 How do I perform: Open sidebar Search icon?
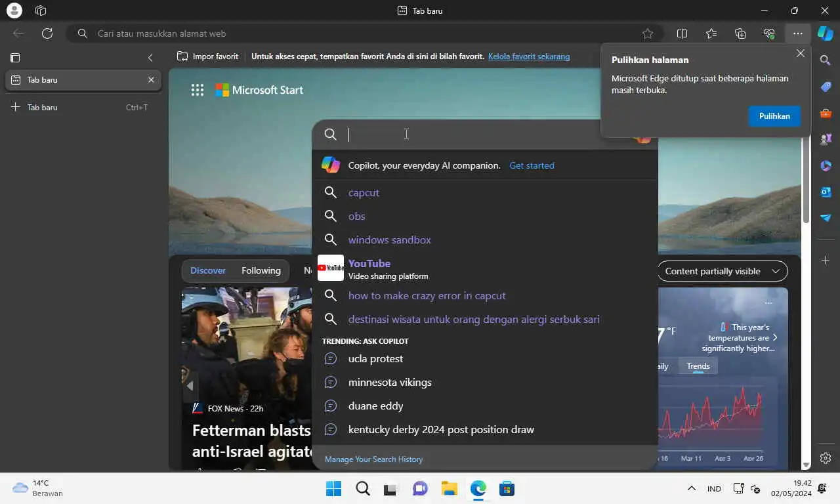tap(826, 60)
